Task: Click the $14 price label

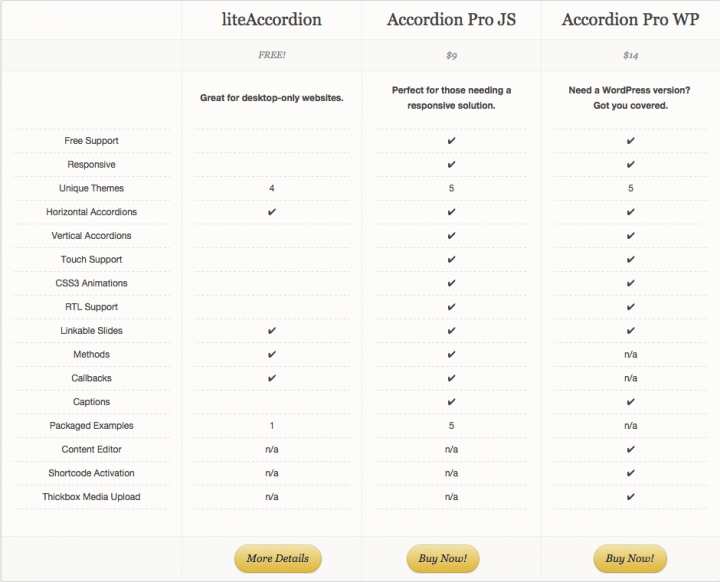Action: [630, 55]
